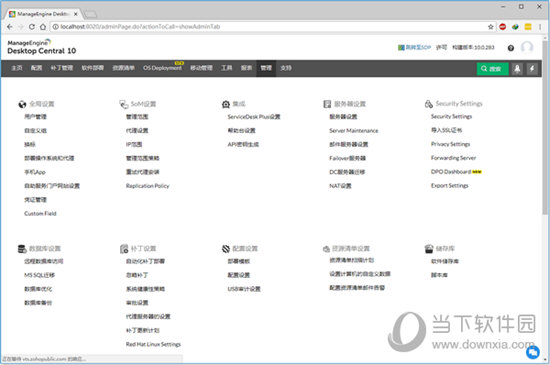This screenshot has height=365, width=550.
Task: Click the jump to SDP link
Action: 414,47
